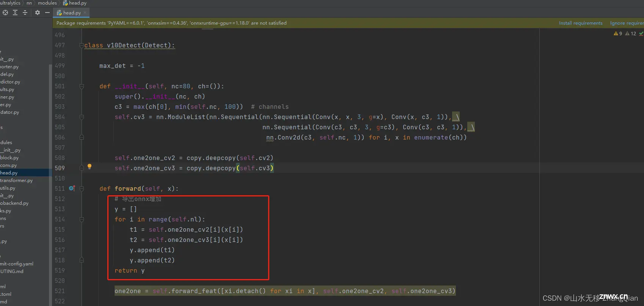Click on 'y.append(t1)' code line

[x=152, y=250]
